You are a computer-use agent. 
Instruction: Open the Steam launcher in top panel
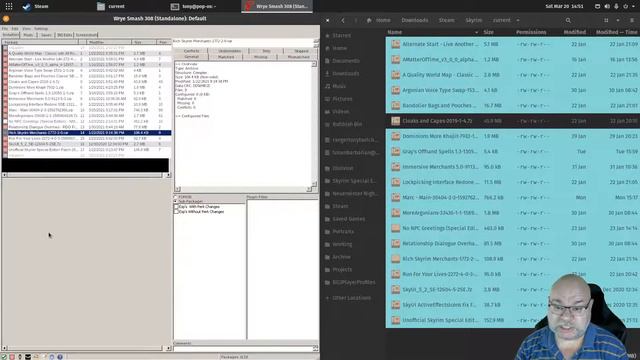pyautogui.click(x=35, y=6)
